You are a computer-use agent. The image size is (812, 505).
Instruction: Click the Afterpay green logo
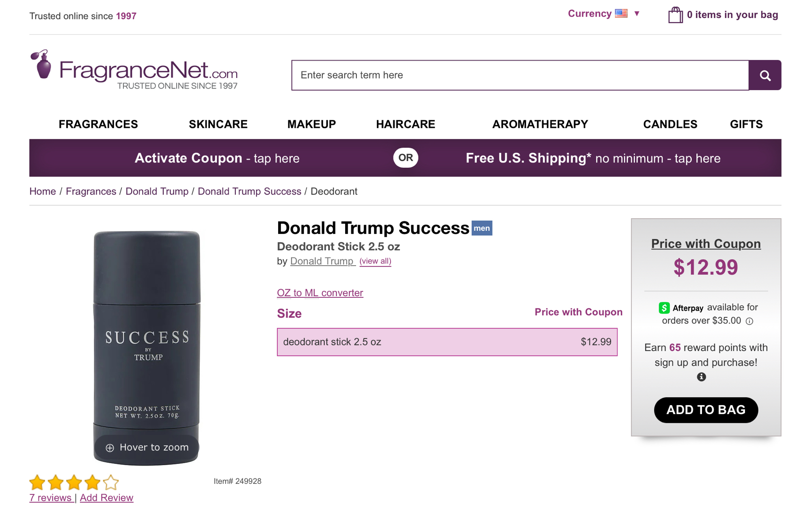(664, 308)
